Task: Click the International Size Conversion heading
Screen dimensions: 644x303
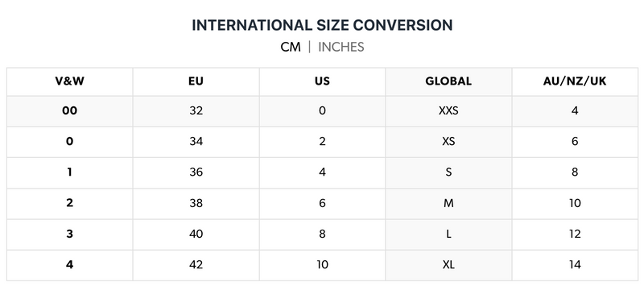Action: (323, 25)
